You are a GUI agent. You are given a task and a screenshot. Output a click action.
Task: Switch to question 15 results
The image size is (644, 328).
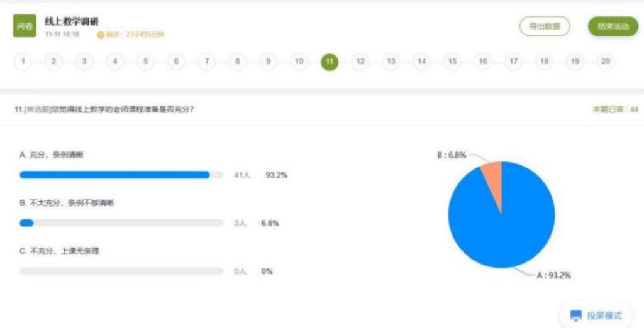click(x=452, y=62)
